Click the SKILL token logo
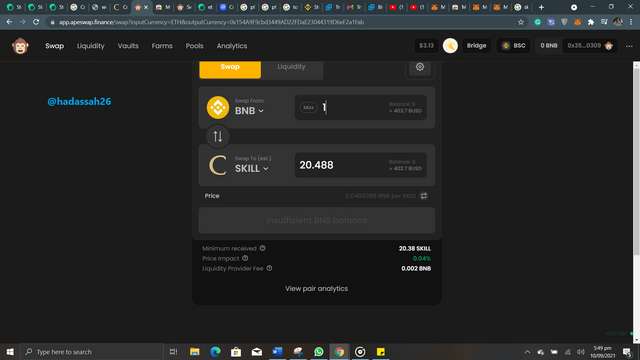The width and height of the screenshot is (640, 360). coord(218,165)
